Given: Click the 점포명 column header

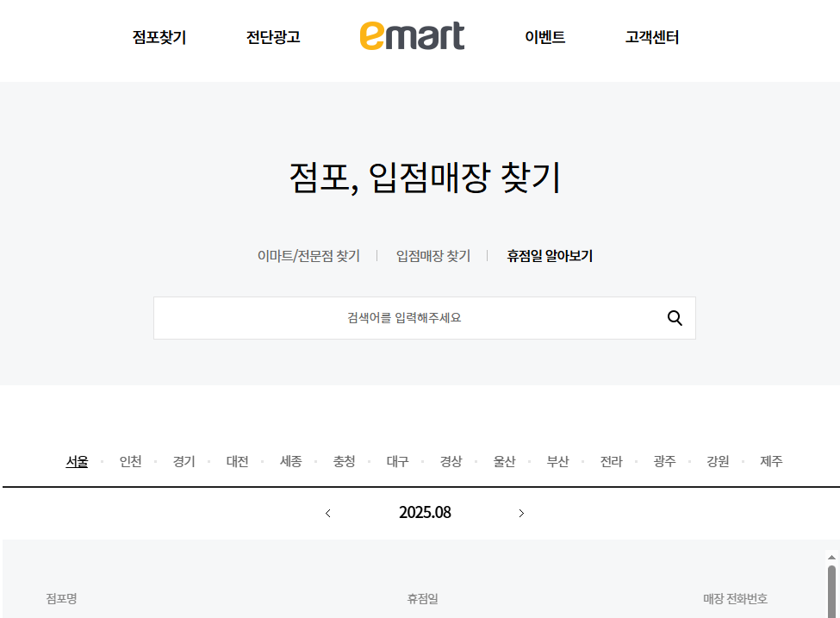Looking at the screenshot, I should coord(62,598).
